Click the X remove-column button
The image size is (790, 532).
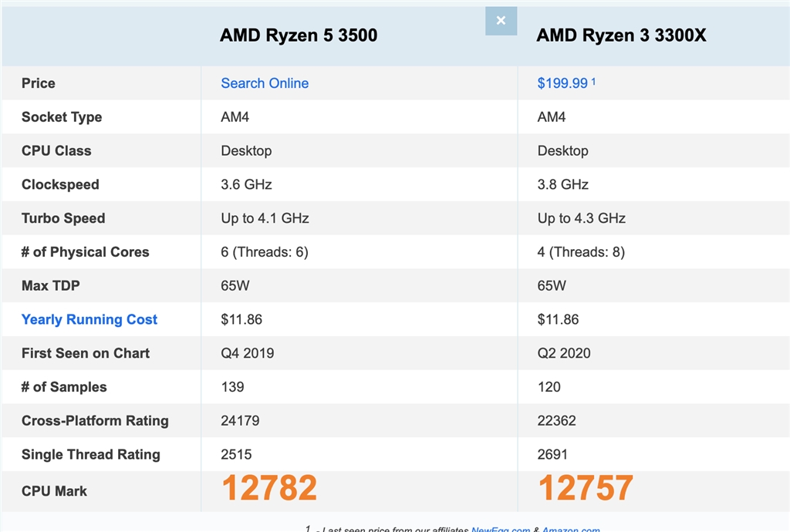click(501, 21)
